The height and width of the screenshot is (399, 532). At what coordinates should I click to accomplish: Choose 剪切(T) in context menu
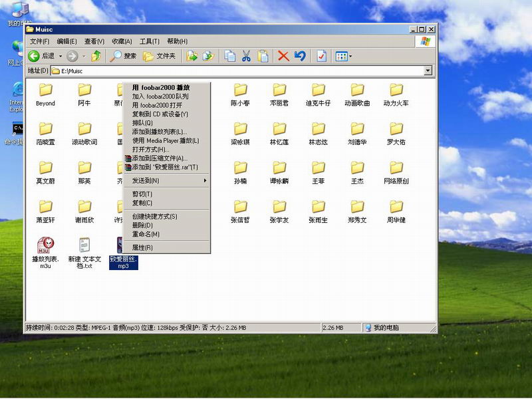tap(166, 194)
